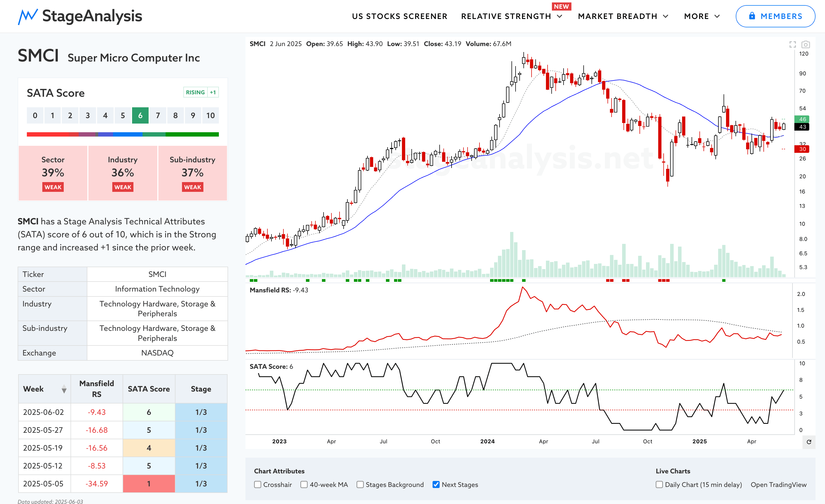Image resolution: width=825 pixels, height=504 pixels.
Task: Click the Members button
Action: 775,16
